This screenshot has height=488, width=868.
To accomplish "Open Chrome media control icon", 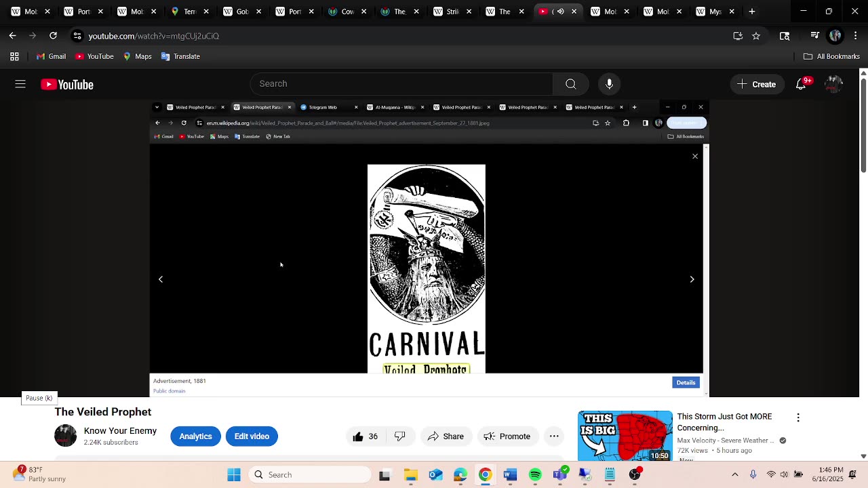I will [815, 36].
